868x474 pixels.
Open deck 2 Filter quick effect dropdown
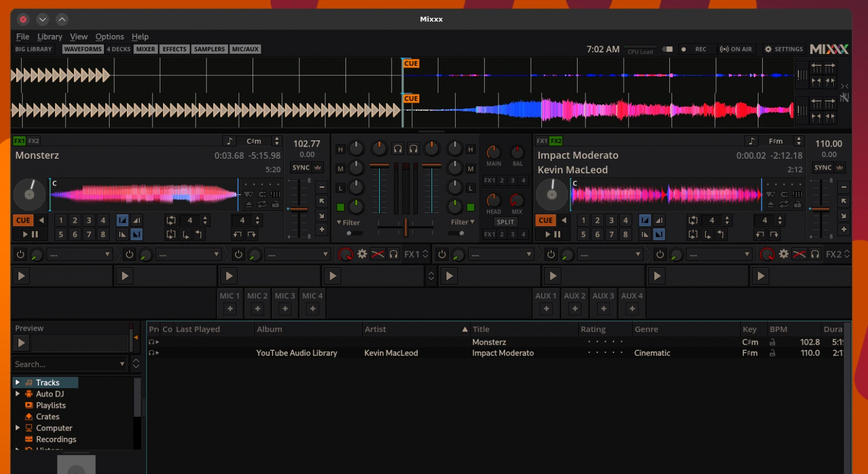[462, 222]
